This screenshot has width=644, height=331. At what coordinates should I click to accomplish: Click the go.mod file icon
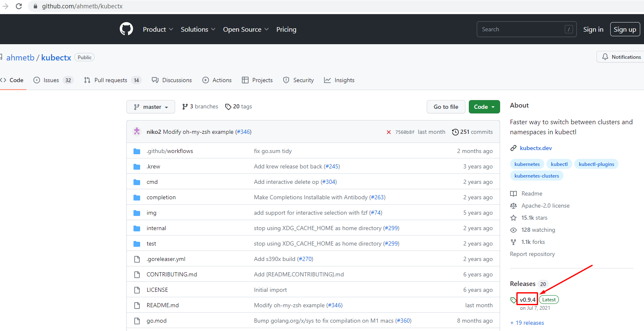[x=137, y=321]
